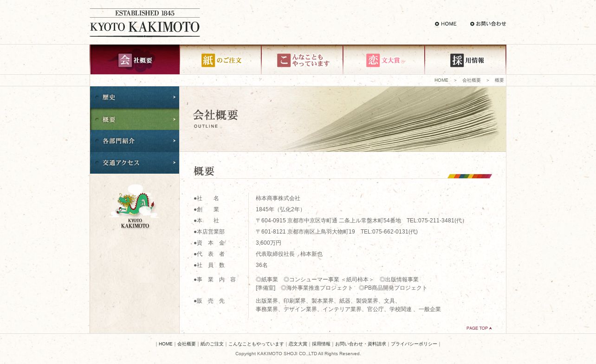
Task: Click footer 紙のご注文 link
Action: 212,344
